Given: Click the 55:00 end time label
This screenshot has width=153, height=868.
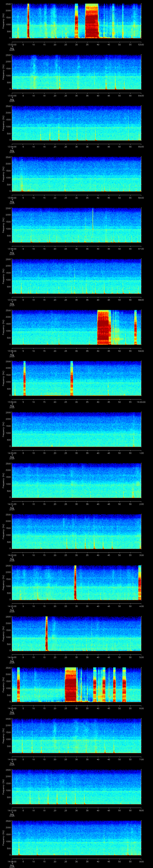Looking at the screenshot, I should 141,147.
